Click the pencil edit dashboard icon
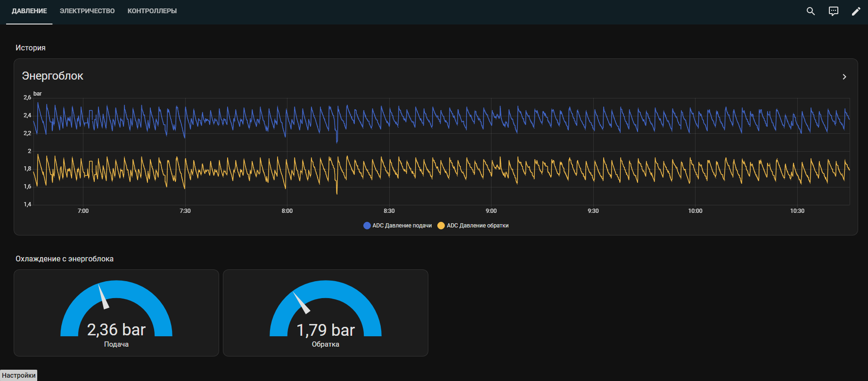The width and height of the screenshot is (868, 381). [856, 11]
